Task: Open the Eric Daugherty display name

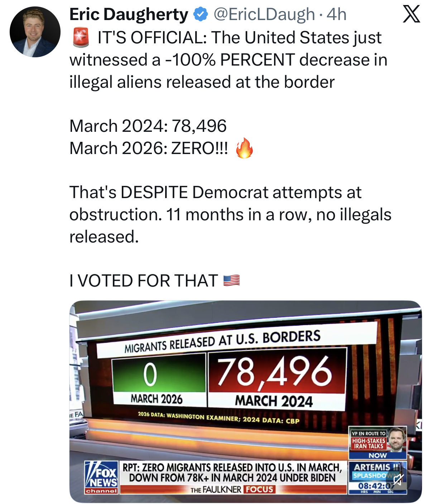Action: pyautogui.click(x=129, y=15)
